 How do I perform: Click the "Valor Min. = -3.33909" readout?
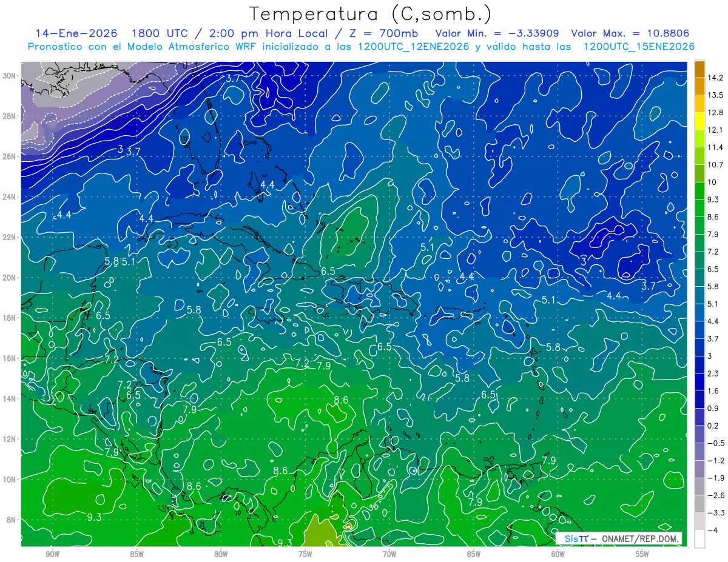pyautogui.click(x=497, y=33)
